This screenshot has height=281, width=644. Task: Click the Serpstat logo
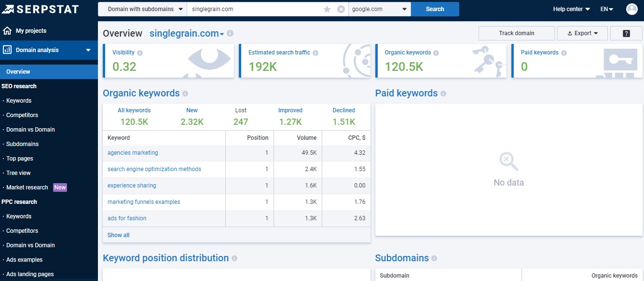click(x=41, y=9)
